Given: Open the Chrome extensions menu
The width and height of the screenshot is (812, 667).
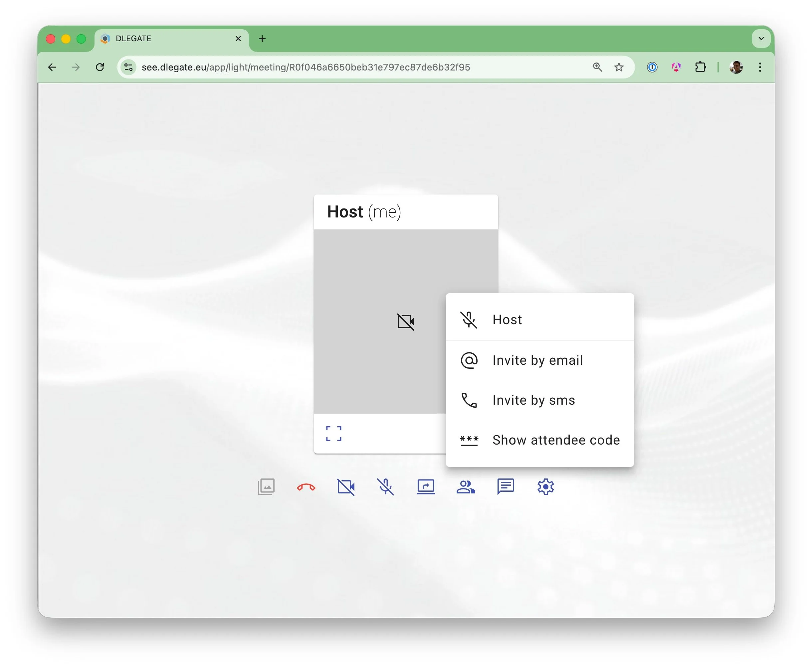Looking at the screenshot, I should click(701, 67).
